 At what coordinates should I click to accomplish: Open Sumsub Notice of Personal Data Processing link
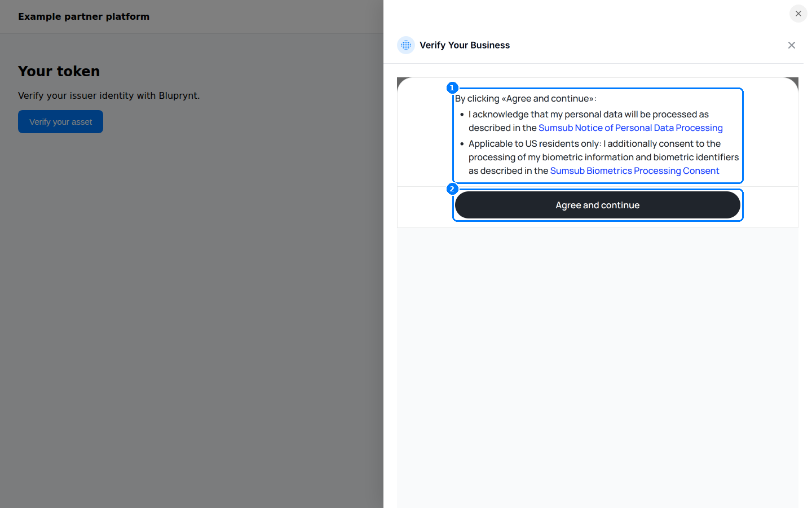coord(630,128)
